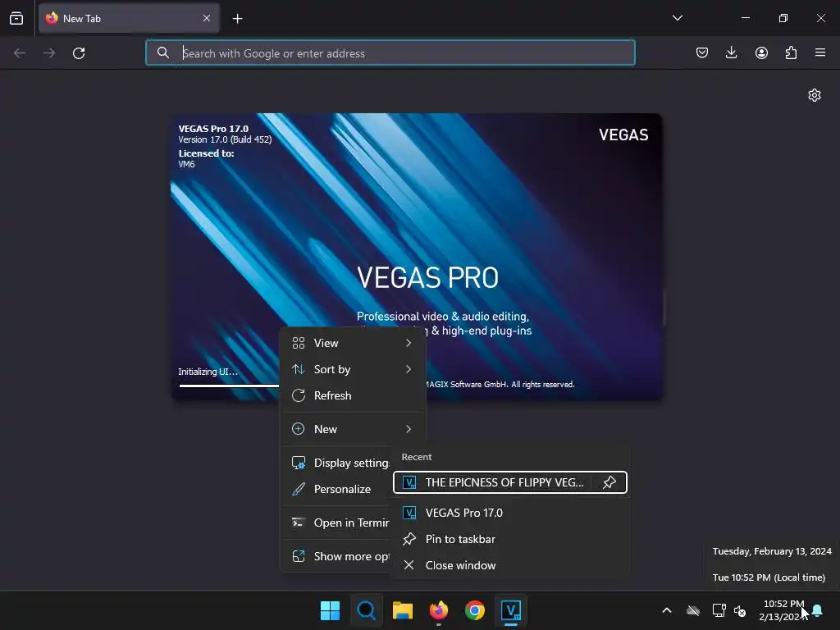Open the network status tray icon
This screenshot has width=840, height=630.
(x=719, y=610)
